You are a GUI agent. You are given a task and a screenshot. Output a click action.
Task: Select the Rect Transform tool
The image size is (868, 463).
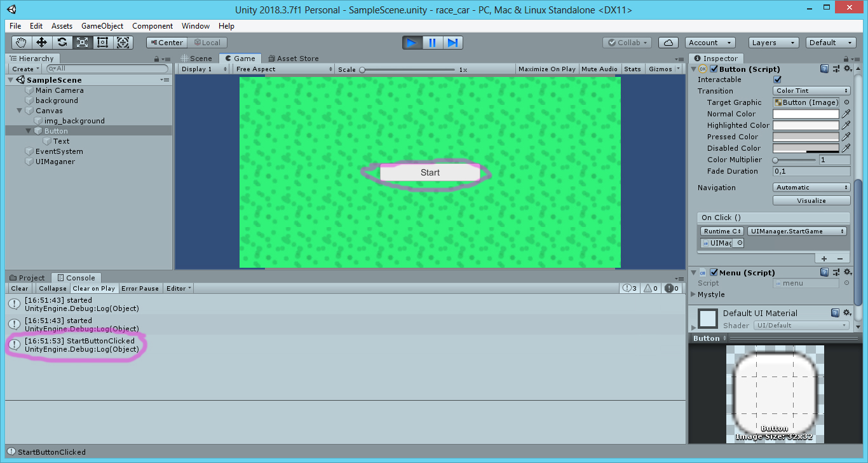(x=103, y=43)
